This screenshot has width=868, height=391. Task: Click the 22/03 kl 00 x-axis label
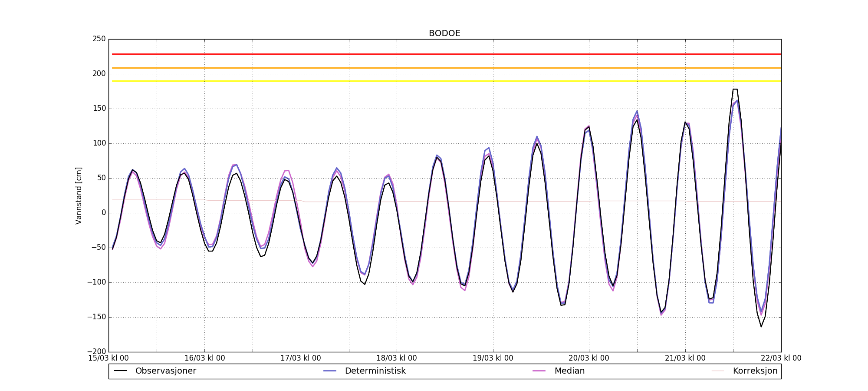pos(781,358)
